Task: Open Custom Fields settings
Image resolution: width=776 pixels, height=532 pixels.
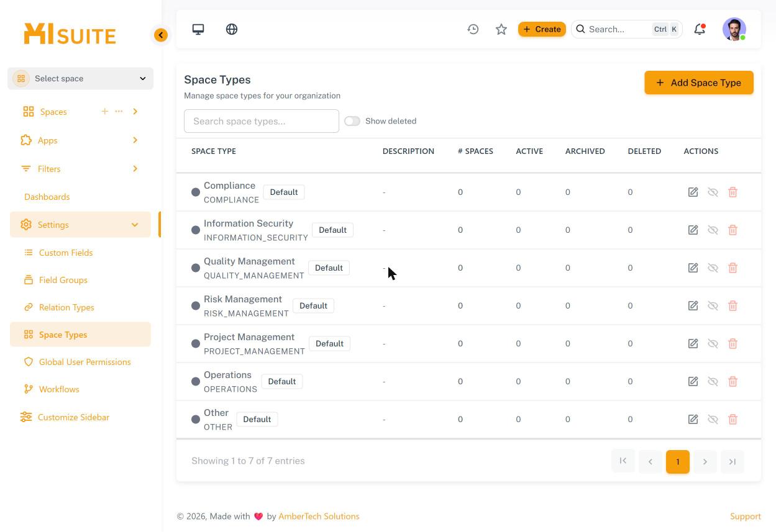Action: (x=66, y=253)
